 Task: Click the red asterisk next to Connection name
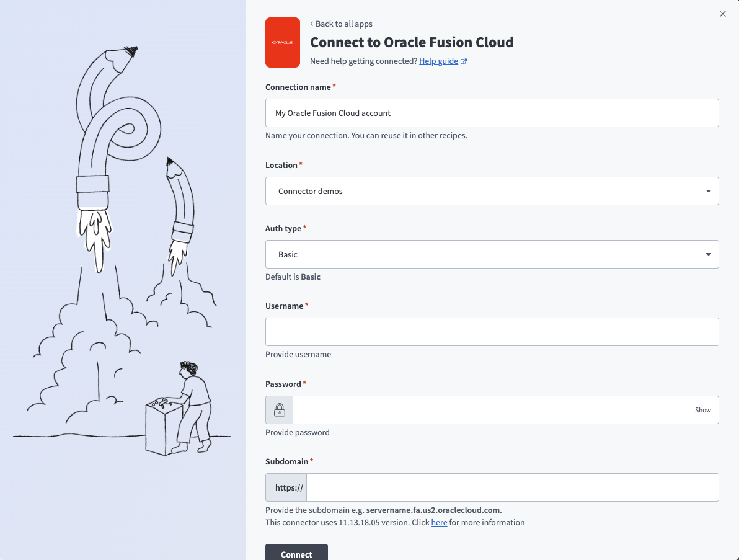coord(334,85)
